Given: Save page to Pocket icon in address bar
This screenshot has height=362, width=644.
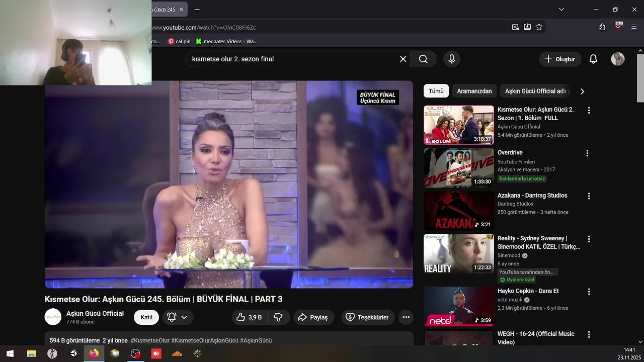Looking at the screenshot, I should 527,27.
